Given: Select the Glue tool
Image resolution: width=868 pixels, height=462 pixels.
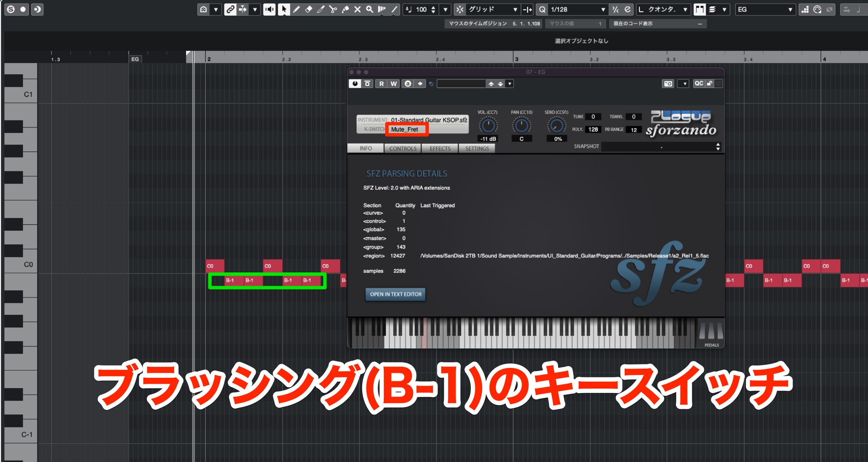Looking at the screenshot, I should tap(345, 10).
